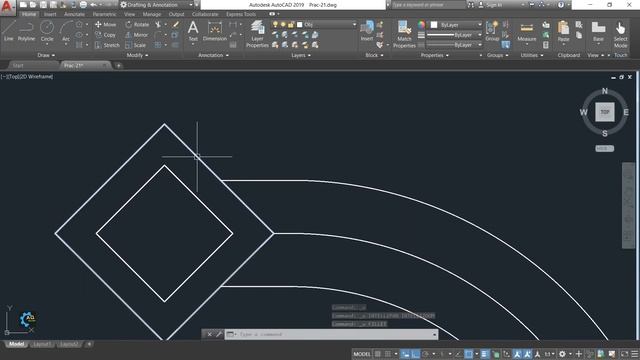Click the TOP face of the ViewCube
Image resolution: width=640 pixels, height=360 pixels.
[604, 112]
